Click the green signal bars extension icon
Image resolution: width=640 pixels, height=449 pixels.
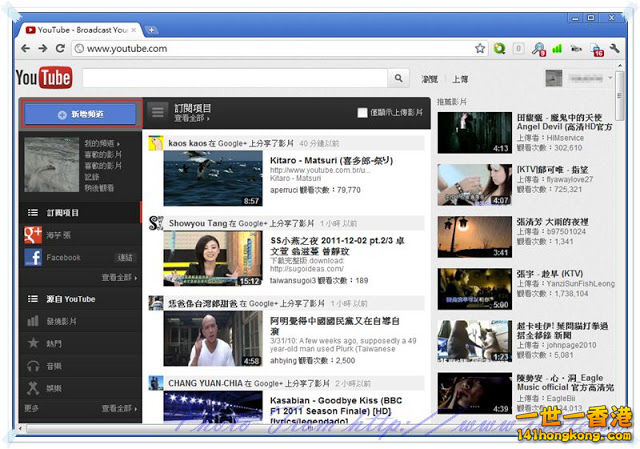click(557, 49)
